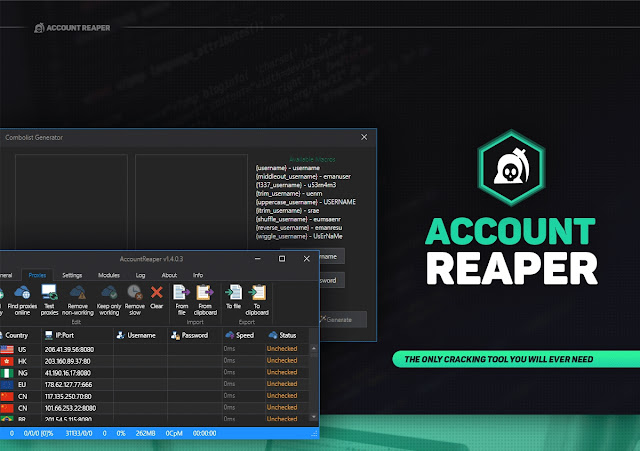Import proxies via From clipboard icon
Viewport: 640px width, 451px height.
coord(205,293)
